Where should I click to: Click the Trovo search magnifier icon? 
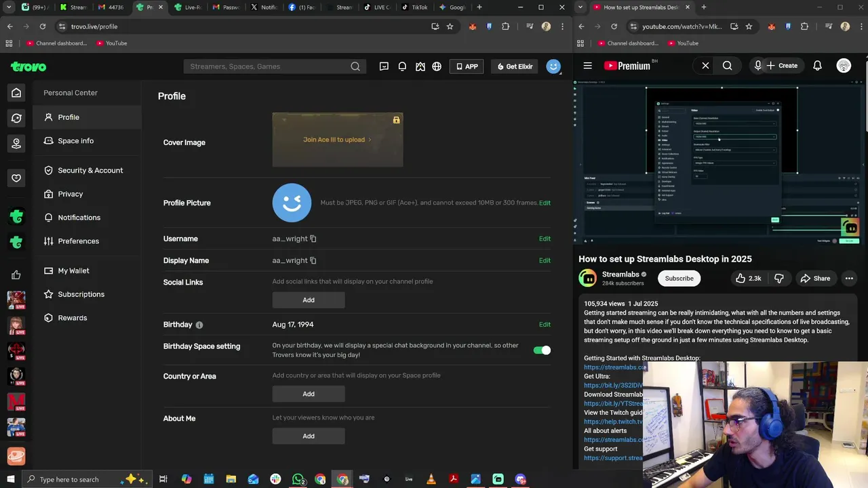click(x=355, y=66)
